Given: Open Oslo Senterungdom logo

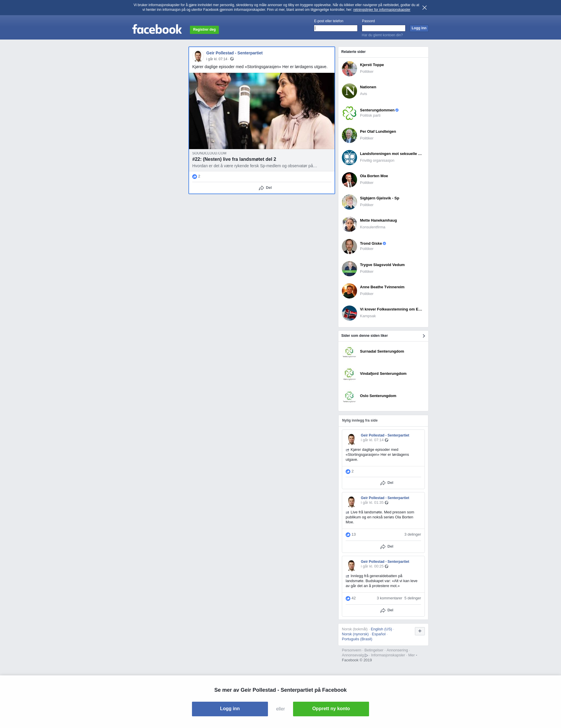Looking at the screenshot, I should pyautogui.click(x=349, y=397).
